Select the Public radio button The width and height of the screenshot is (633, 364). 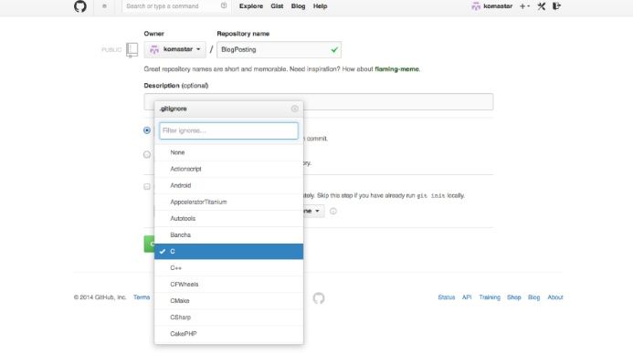(147, 130)
